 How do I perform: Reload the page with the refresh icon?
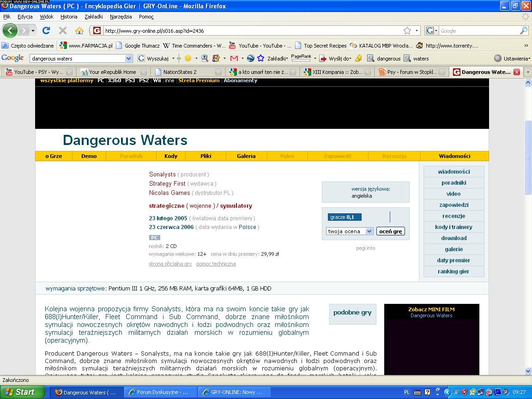coord(46,30)
